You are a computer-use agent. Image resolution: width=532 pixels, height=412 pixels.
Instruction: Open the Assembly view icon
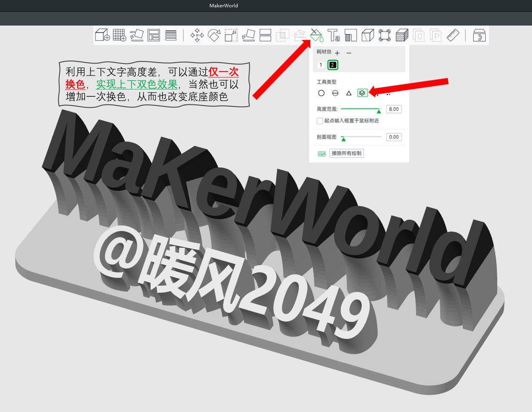pyautogui.click(x=479, y=35)
